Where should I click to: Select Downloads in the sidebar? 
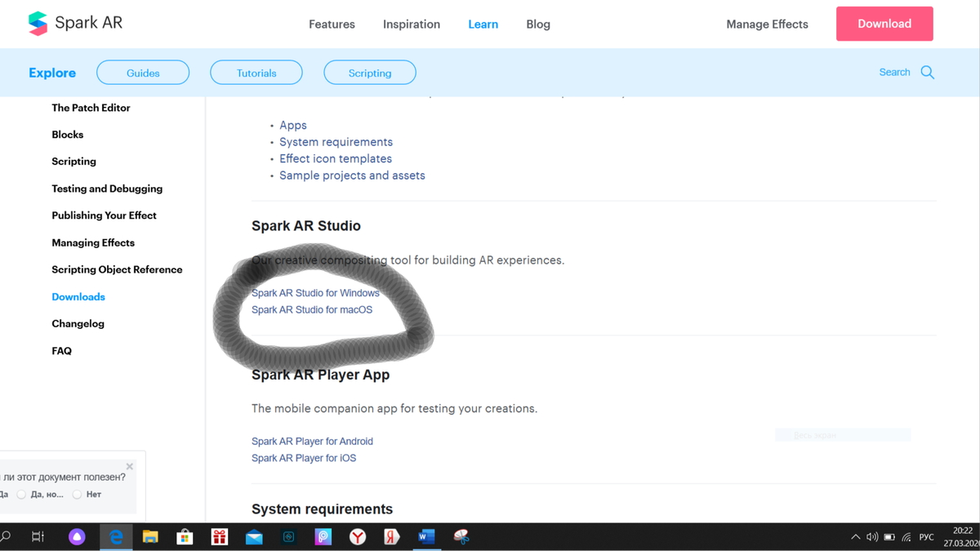click(x=78, y=297)
